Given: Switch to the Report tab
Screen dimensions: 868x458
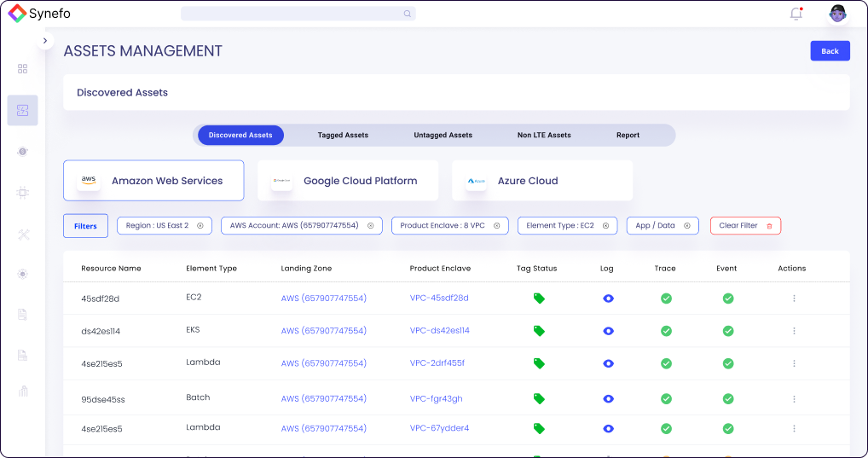Looking at the screenshot, I should tap(628, 136).
